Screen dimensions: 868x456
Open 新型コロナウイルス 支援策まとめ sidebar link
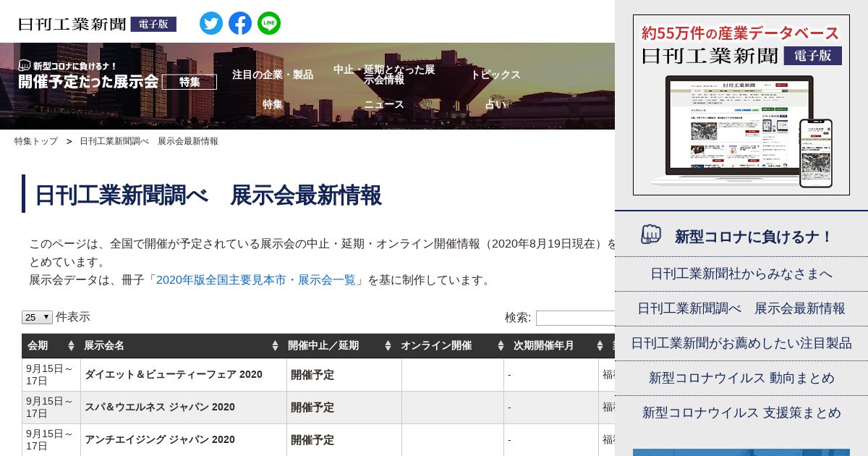point(741,413)
